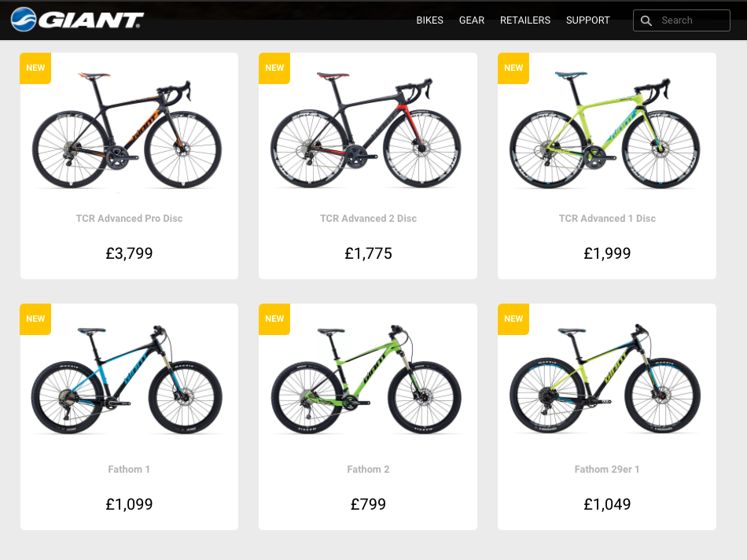Screen dimensions: 747x560
Task: Open the blue Fathom 1 bike image
Action: pyautogui.click(x=129, y=381)
